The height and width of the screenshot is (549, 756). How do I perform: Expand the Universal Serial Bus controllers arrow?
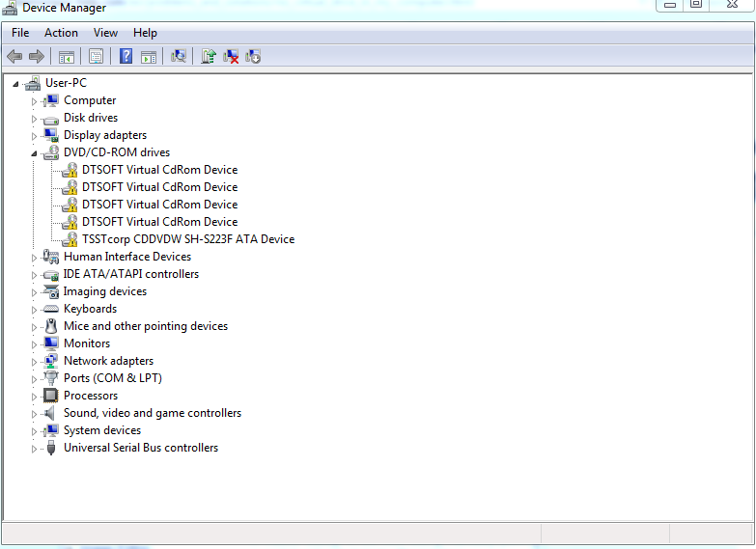coord(34,449)
